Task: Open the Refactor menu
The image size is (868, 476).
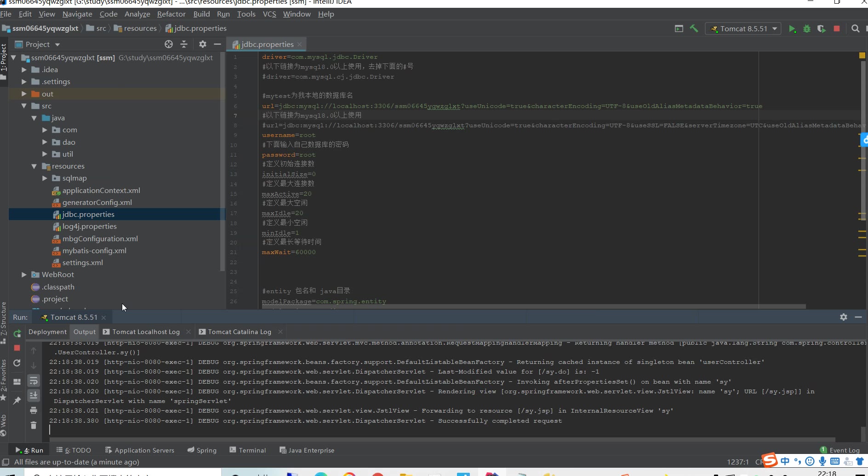Action: 171,14
